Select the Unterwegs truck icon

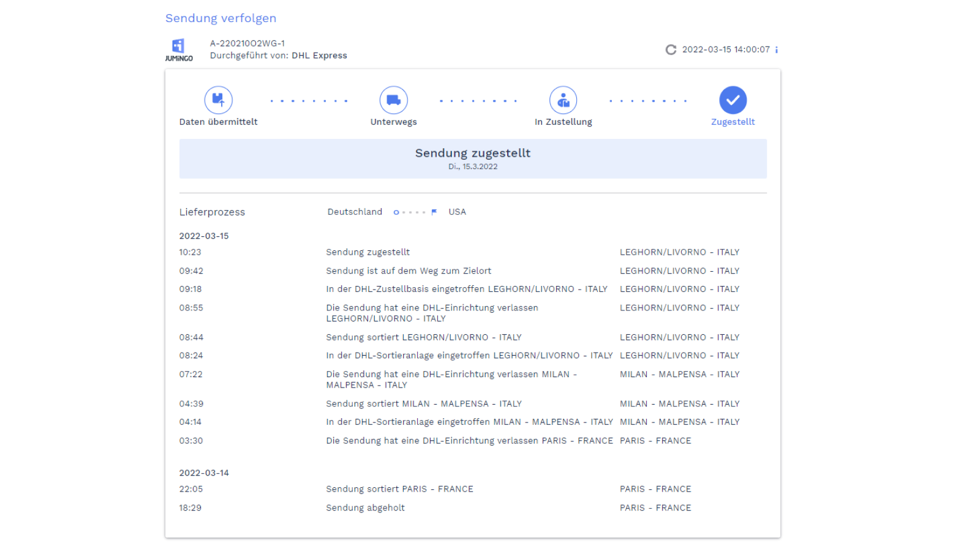pos(394,100)
